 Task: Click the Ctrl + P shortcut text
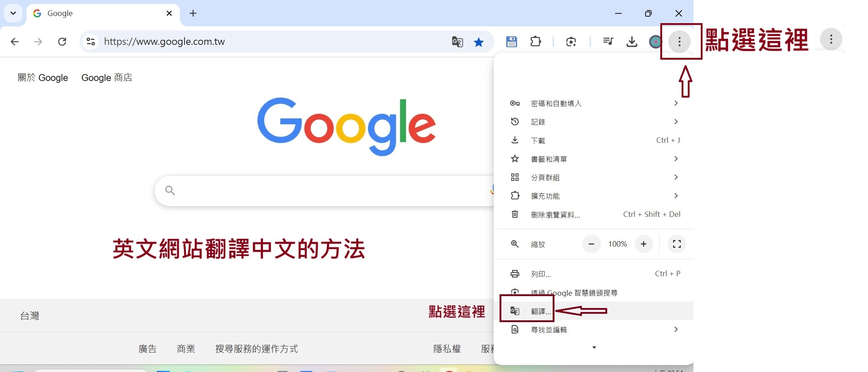668,274
